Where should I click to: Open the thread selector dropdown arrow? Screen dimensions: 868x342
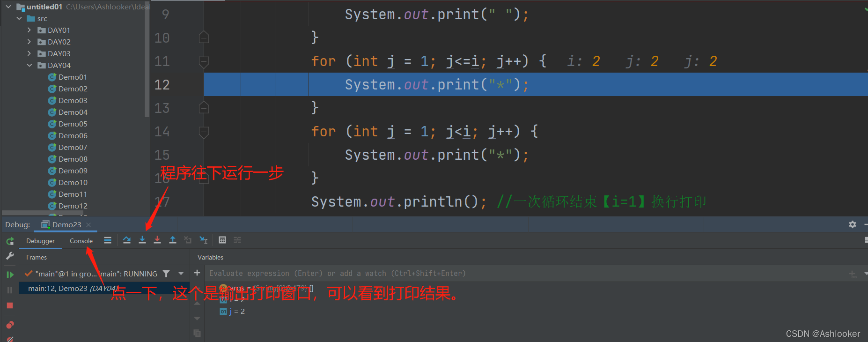(181, 273)
